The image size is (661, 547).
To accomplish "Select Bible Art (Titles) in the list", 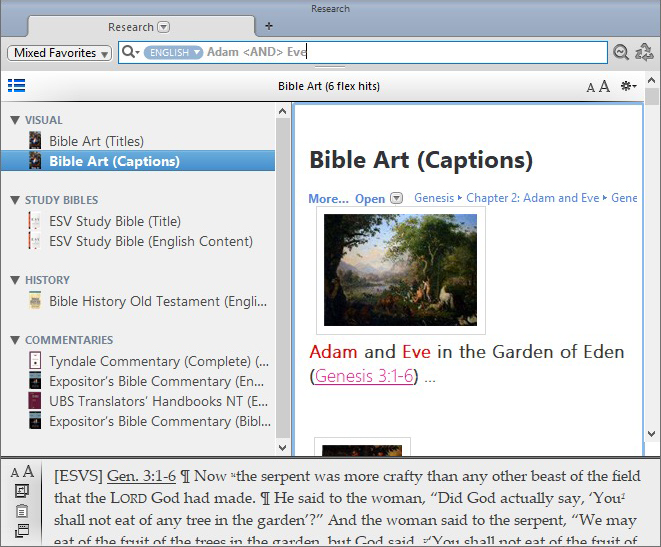I will tap(97, 141).
